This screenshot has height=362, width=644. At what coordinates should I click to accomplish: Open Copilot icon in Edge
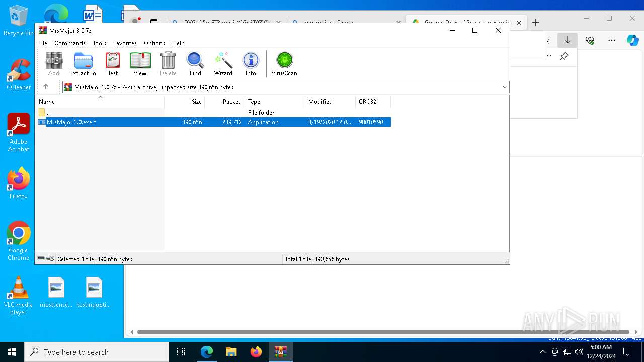633,40
